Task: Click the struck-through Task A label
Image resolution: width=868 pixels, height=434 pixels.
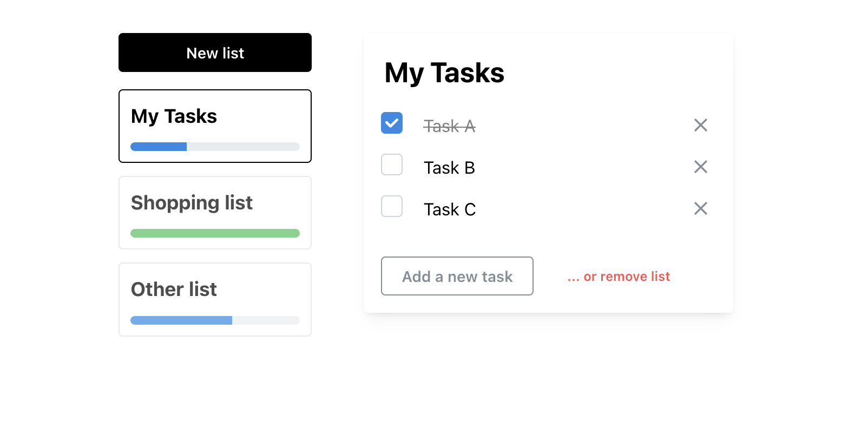Action: pos(449,126)
